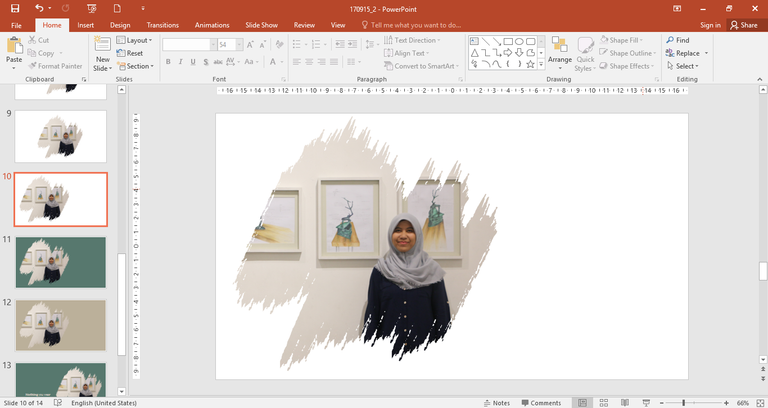Viewport: 768px width, 408px height.
Task: Open the Text Direction dropdown
Action: pyautogui.click(x=412, y=40)
